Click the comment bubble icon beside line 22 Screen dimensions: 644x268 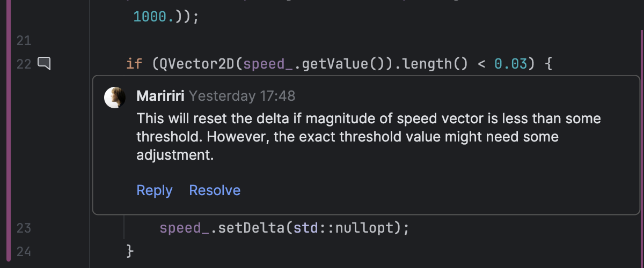(x=44, y=64)
